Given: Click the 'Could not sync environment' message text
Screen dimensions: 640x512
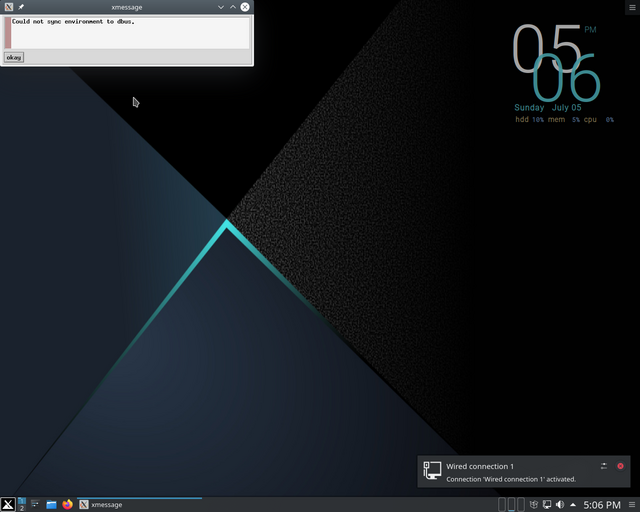Looking at the screenshot, I should [x=73, y=22].
